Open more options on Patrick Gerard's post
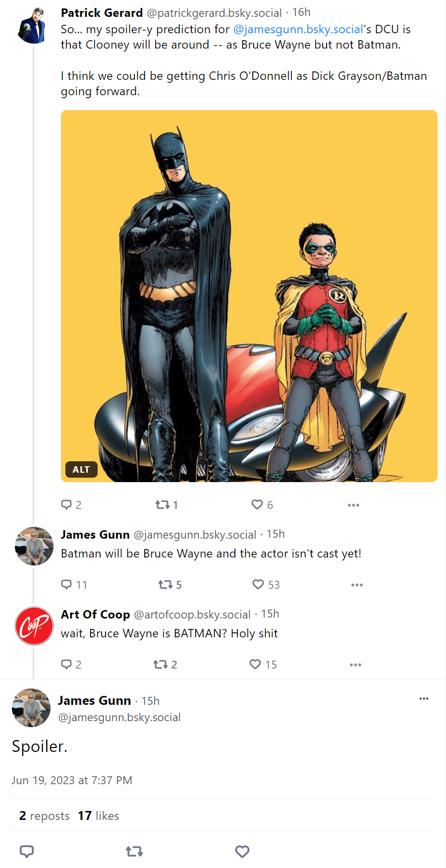This screenshot has width=446, height=868. click(x=353, y=504)
